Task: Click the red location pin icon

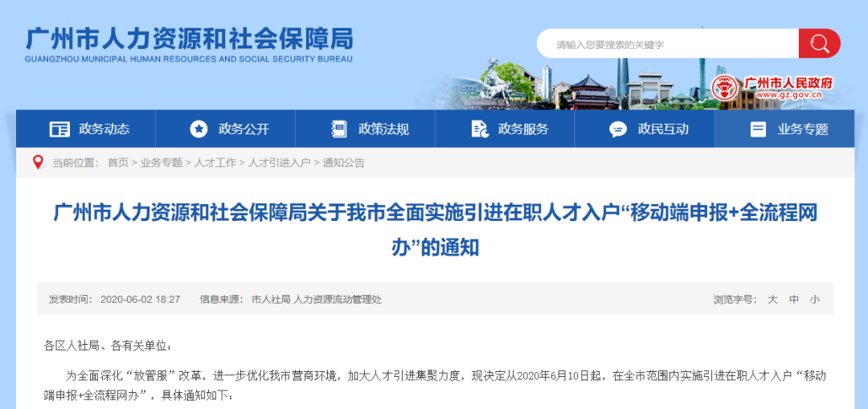Action: click(x=39, y=162)
